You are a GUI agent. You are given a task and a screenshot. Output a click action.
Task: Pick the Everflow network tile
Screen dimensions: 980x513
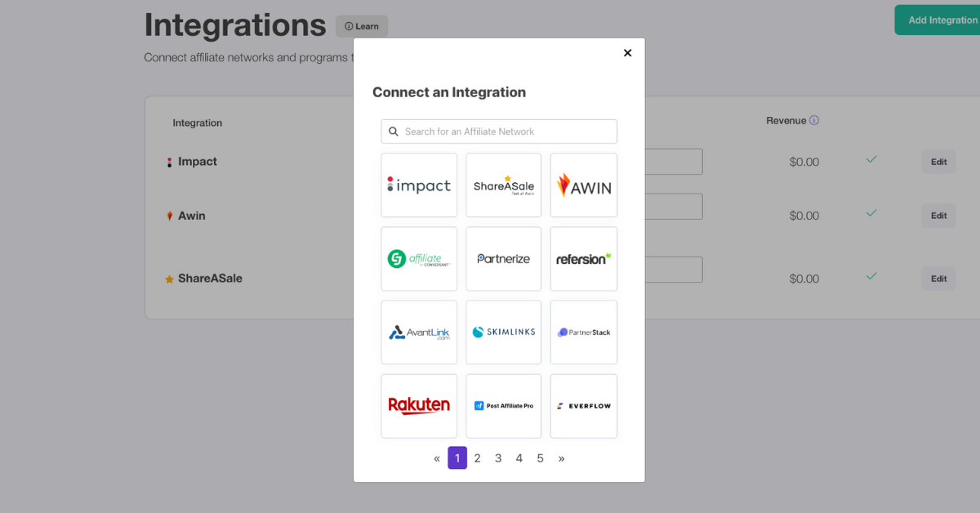click(584, 406)
